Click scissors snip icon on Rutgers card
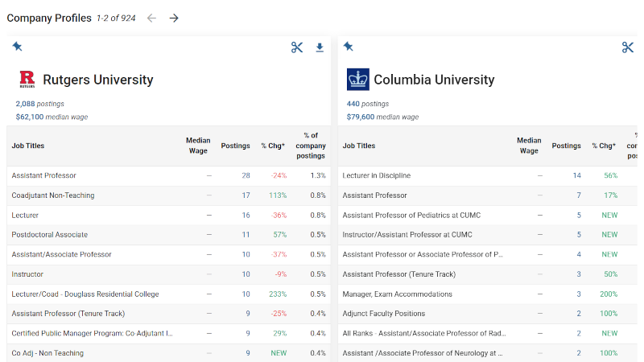The image size is (644, 362). (297, 47)
